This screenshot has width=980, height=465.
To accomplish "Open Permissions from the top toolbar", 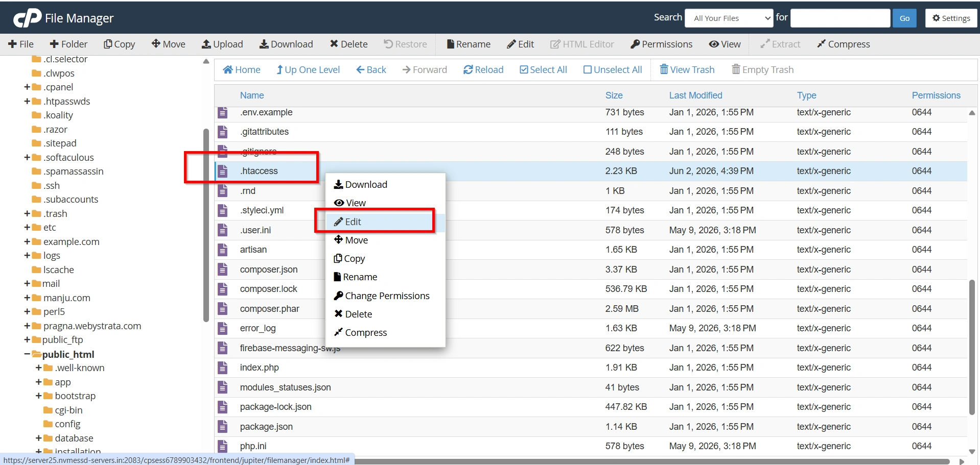I will (x=662, y=44).
